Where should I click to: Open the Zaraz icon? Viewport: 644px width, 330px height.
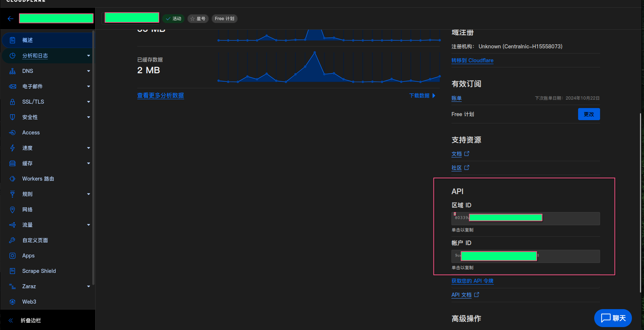[12, 286]
